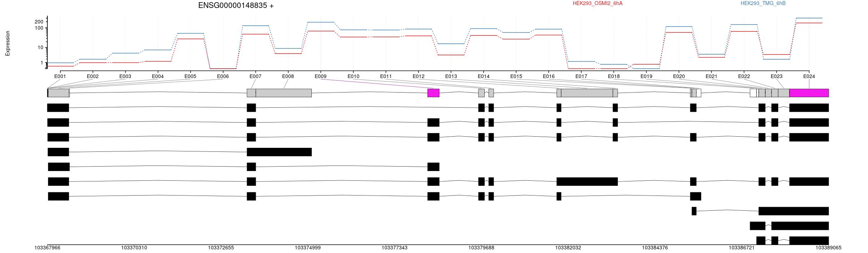Select exon label E010

[x=353, y=76]
